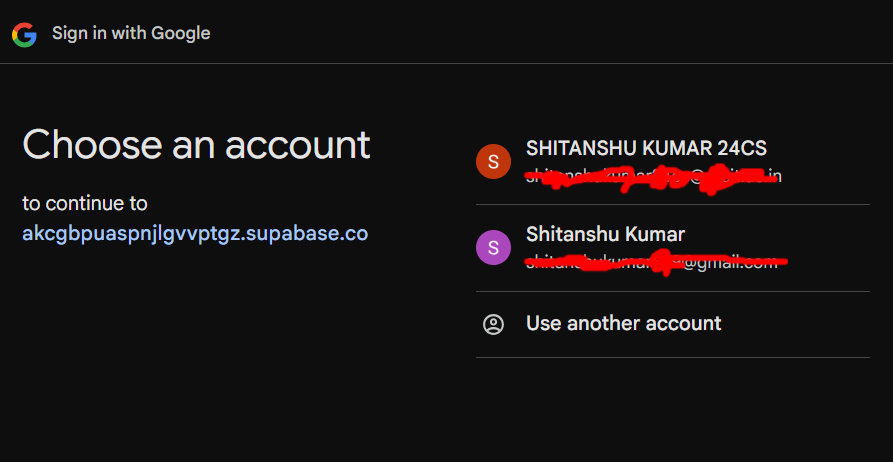Open the akcgbpuaspnjlgvvptgz.supabase.co link
This screenshot has height=462, width=893.
pos(195,234)
